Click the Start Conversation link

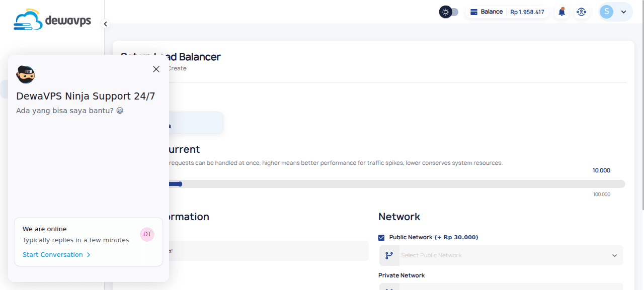(x=52, y=254)
